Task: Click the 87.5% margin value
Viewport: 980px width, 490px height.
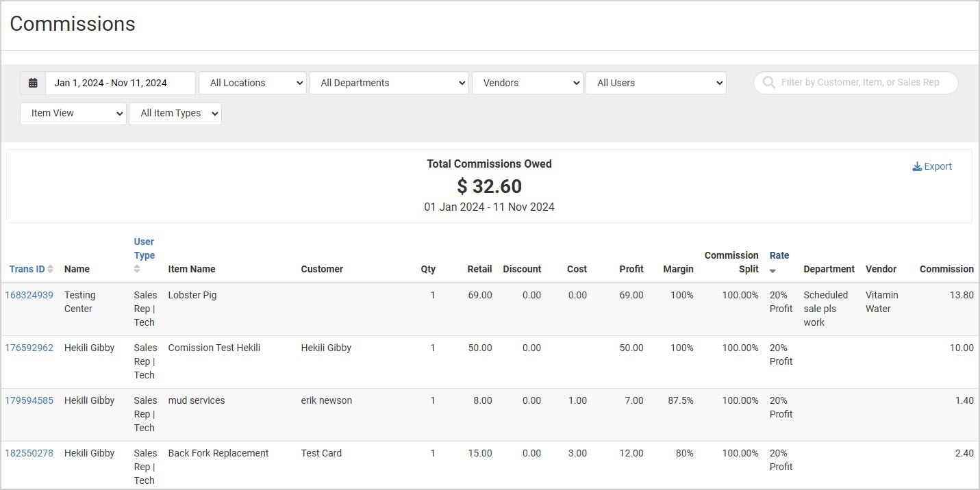Action: click(x=681, y=400)
